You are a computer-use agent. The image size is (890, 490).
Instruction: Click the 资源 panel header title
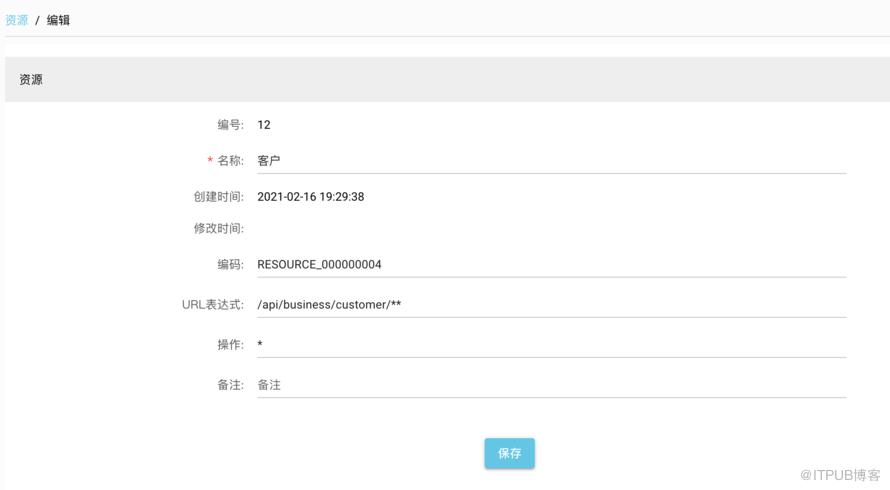pyautogui.click(x=31, y=79)
